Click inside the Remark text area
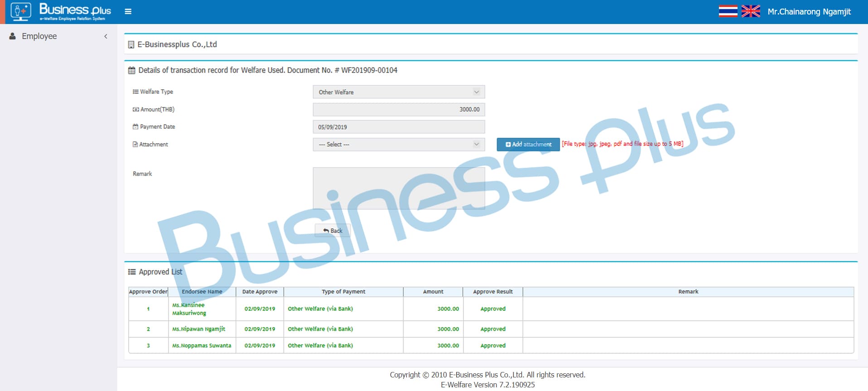 [x=399, y=188]
